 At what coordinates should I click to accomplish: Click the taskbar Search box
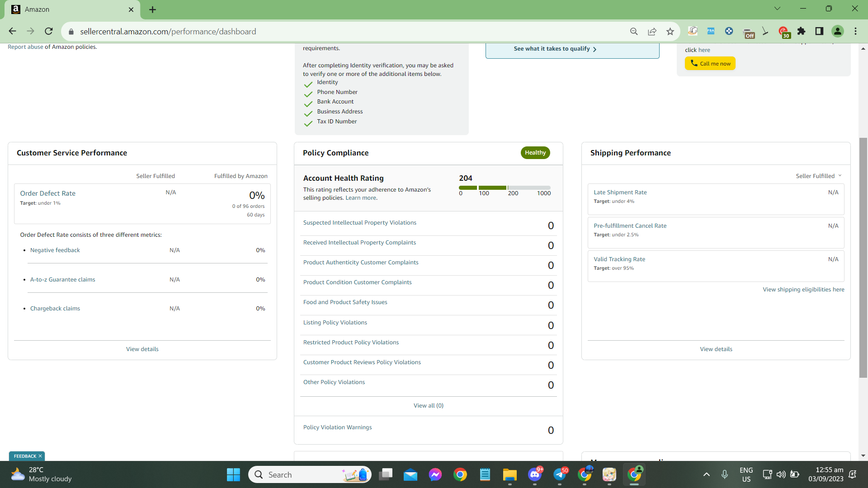[310, 475]
